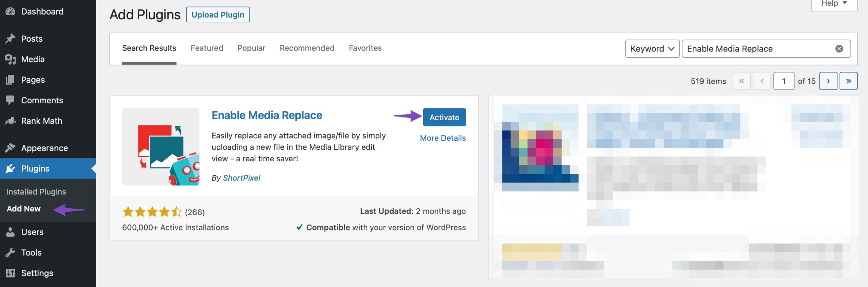Switch to Featured tab
This screenshot has height=287, width=868.
(207, 48)
